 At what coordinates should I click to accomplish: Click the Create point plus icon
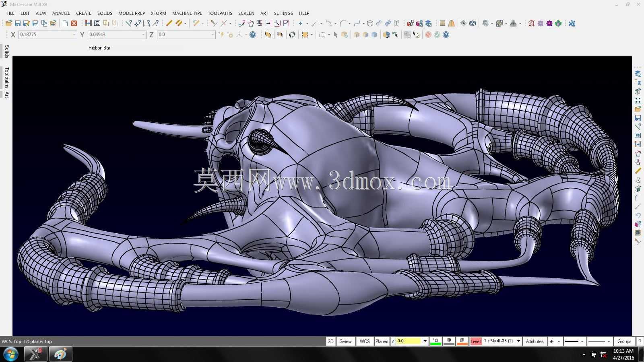pos(300,23)
